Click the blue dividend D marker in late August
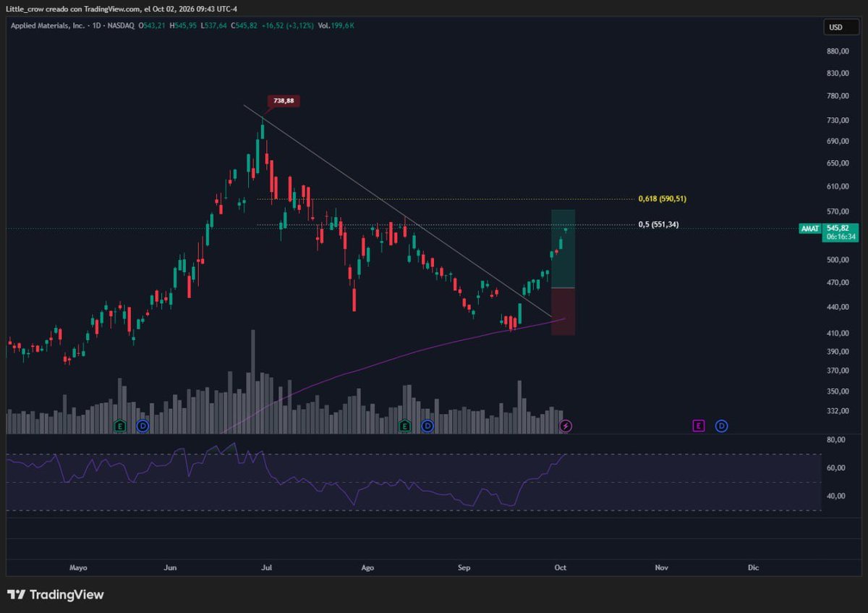 pos(427,426)
